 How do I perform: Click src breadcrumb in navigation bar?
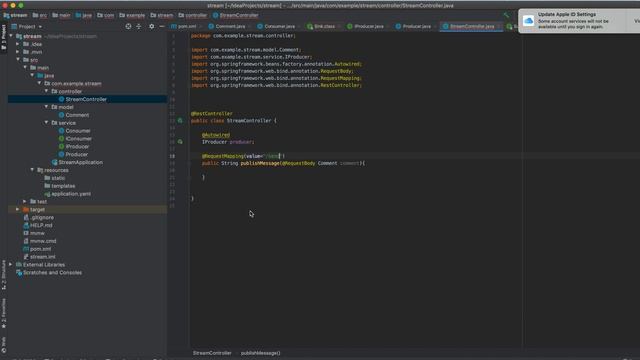[x=40, y=15]
